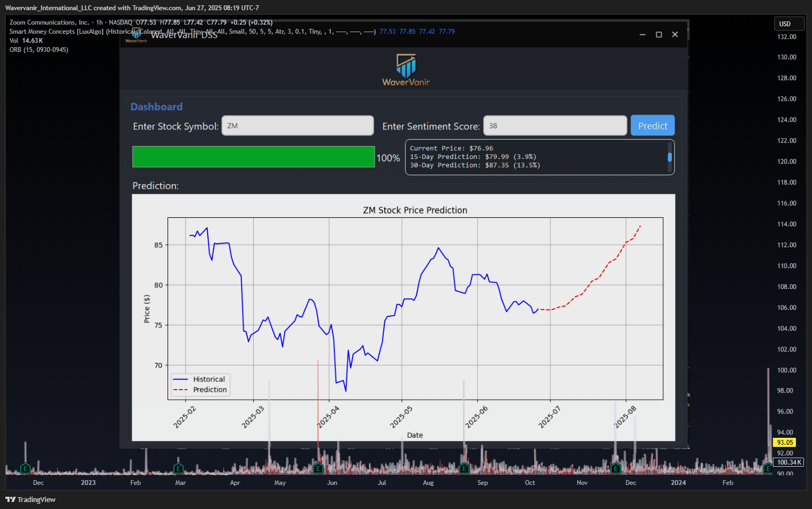
Task: Click the earnings E marker between Aug and Sep
Action: (x=464, y=469)
